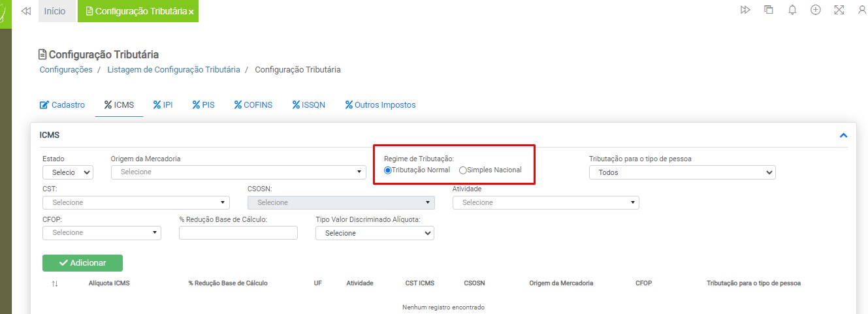868x314 pixels.
Task: Open the user profile icon
Action: pos(861,10)
